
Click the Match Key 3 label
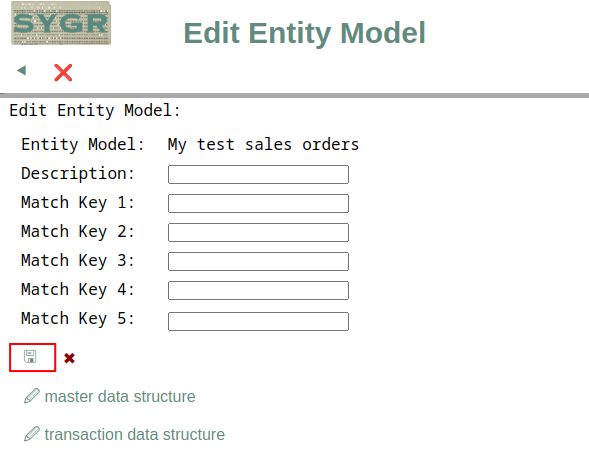pyautogui.click(x=78, y=260)
